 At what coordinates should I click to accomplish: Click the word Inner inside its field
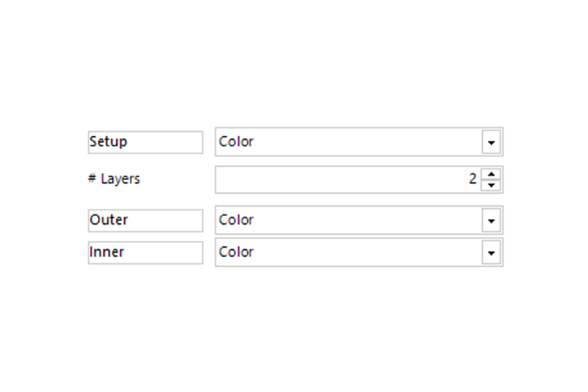106,252
